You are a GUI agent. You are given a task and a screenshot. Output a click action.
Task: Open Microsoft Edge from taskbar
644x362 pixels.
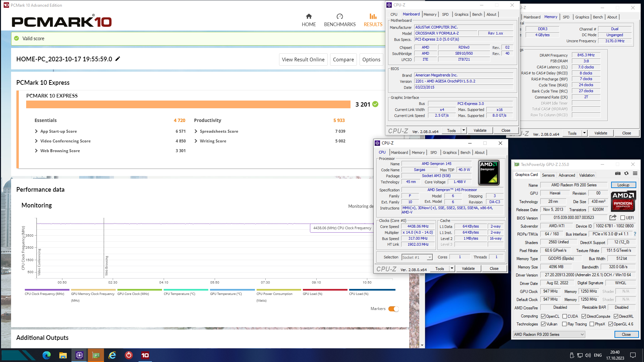pos(46,355)
